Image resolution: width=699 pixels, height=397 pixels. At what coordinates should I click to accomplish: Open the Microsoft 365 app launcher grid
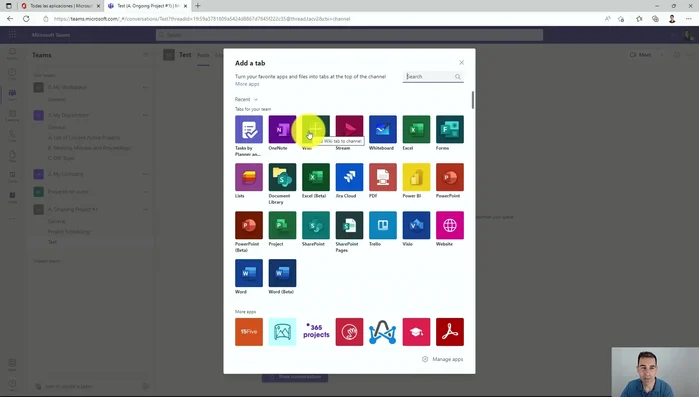coord(12,35)
